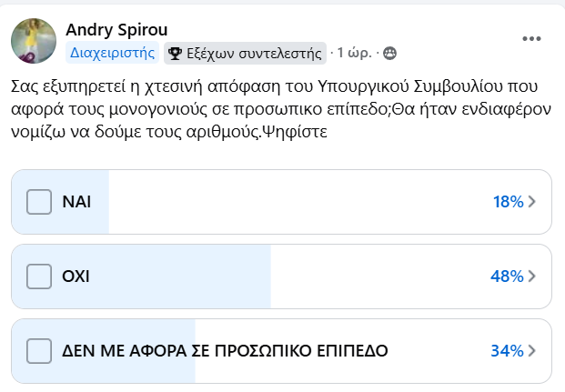The width and height of the screenshot is (565, 392).
Task: Expand voters via chevron next to 34%
Action: pyautogui.click(x=532, y=351)
